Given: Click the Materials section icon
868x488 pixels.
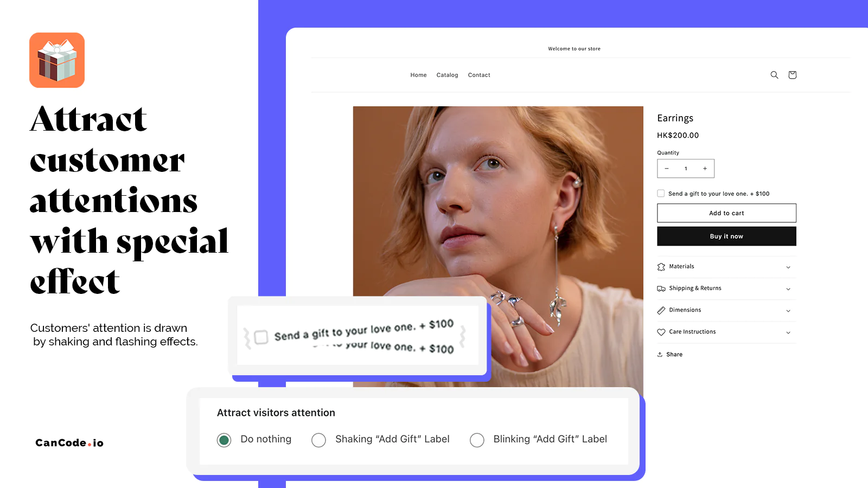Looking at the screenshot, I should 661,267.
